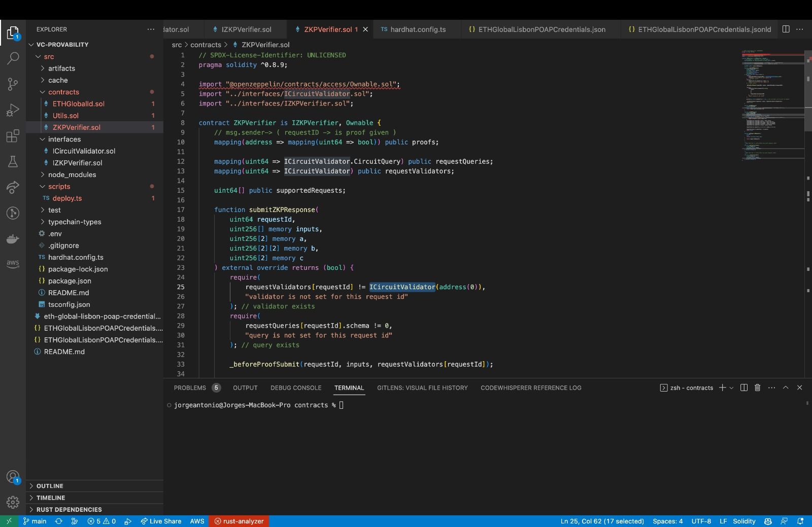Open Explorer more actions ellipsis

[151, 29]
